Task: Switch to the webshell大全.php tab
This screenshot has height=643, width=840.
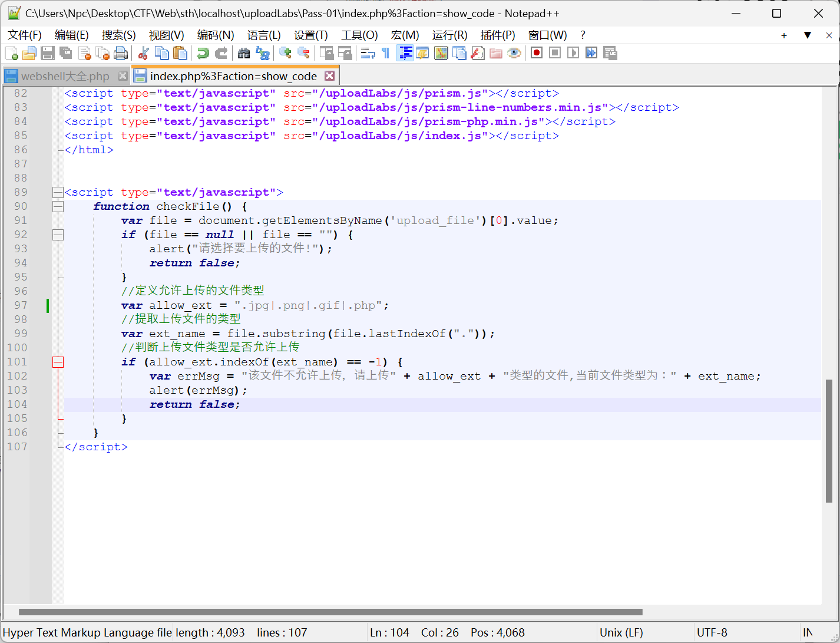Action: [x=65, y=76]
